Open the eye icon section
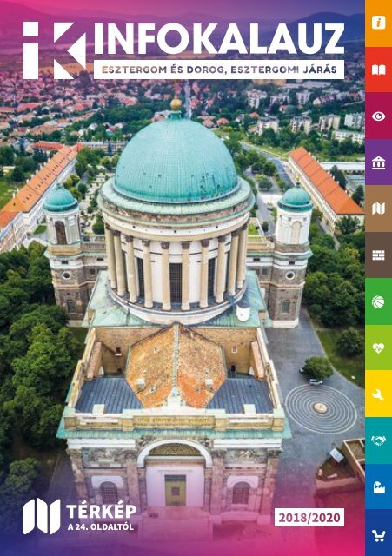Screen dimensions: 392x556 click(x=378, y=116)
